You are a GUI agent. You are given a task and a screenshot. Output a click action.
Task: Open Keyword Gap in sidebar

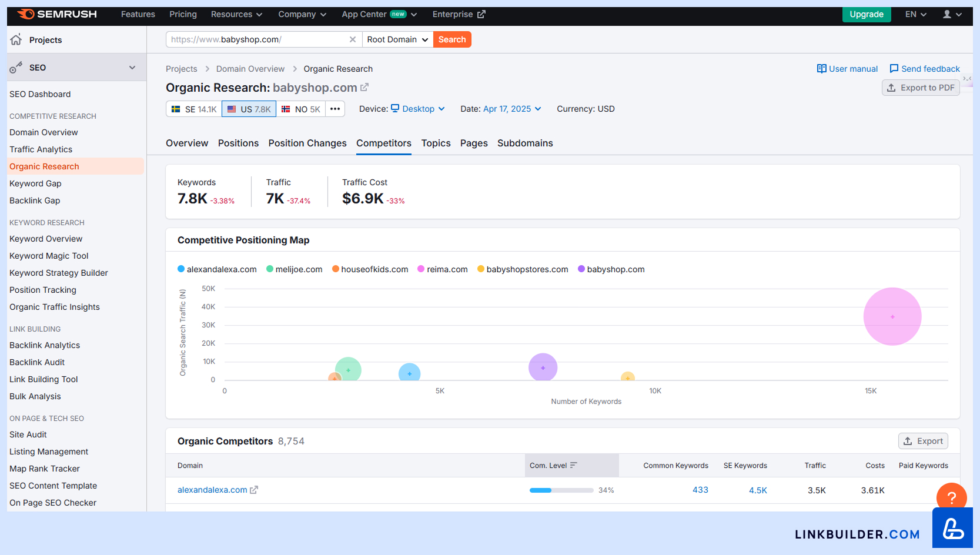pos(35,183)
